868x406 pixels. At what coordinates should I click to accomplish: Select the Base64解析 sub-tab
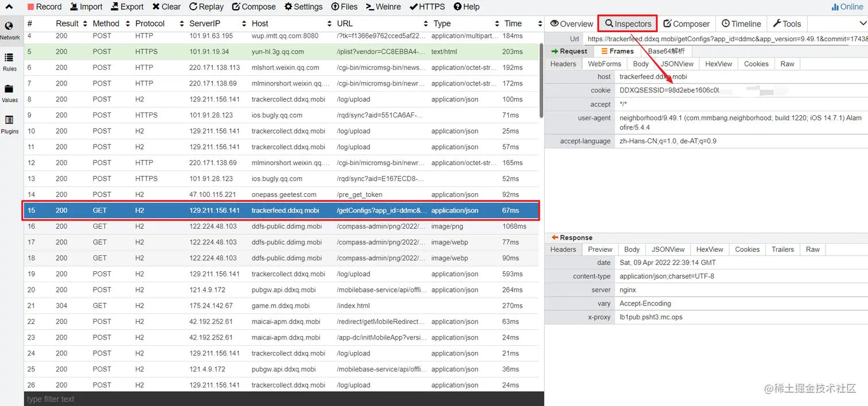click(666, 51)
